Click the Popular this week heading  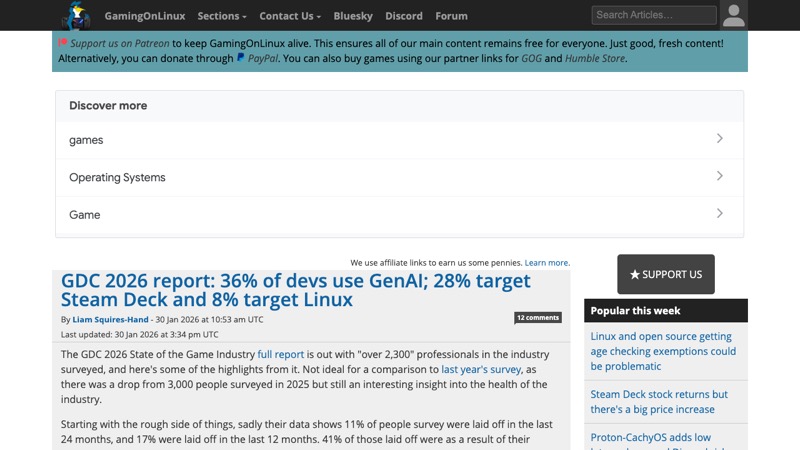tap(635, 311)
